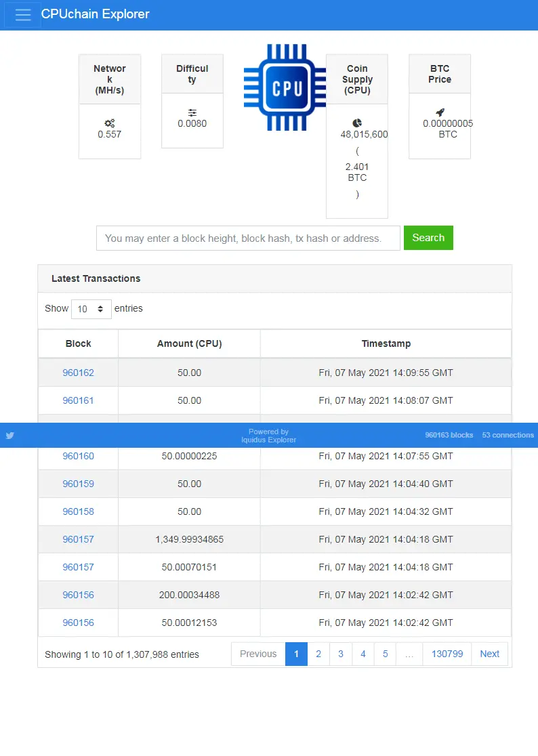Go to pagination page 5
The width and height of the screenshot is (538, 756).
385,654
